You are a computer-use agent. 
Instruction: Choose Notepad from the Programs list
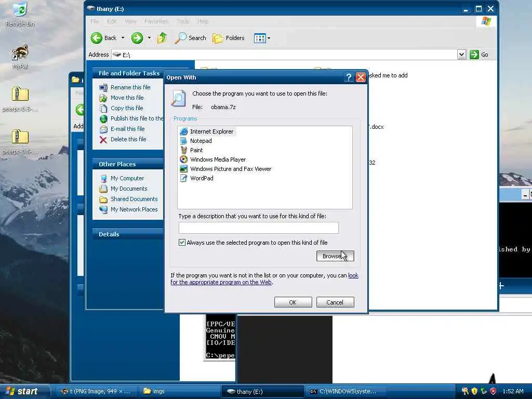point(196,141)
